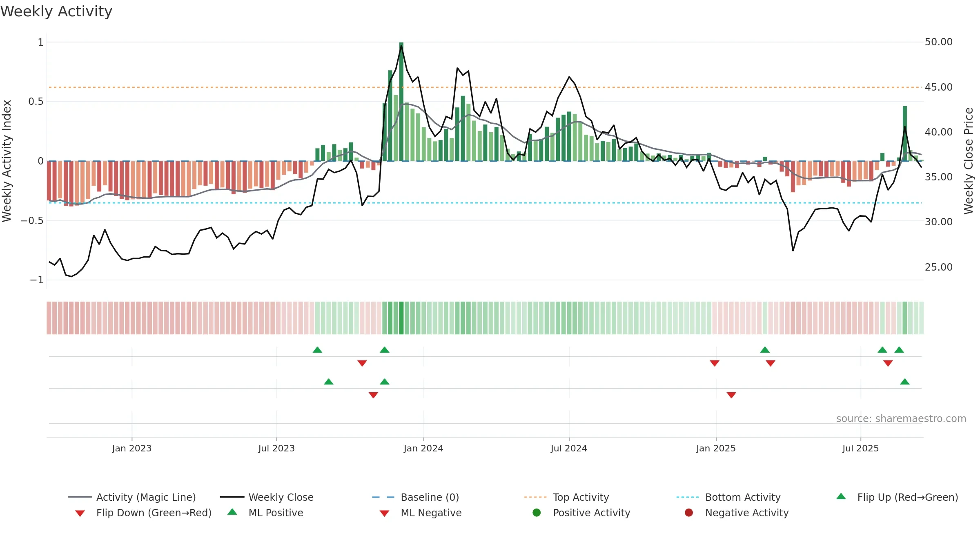Toggle the Activity (Magic Line) legend entry
The height and width of the screenshot is (551, 980).
click(132, 497)
